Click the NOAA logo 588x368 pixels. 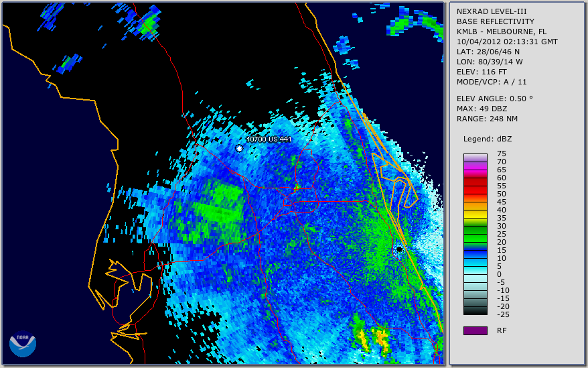23,344
